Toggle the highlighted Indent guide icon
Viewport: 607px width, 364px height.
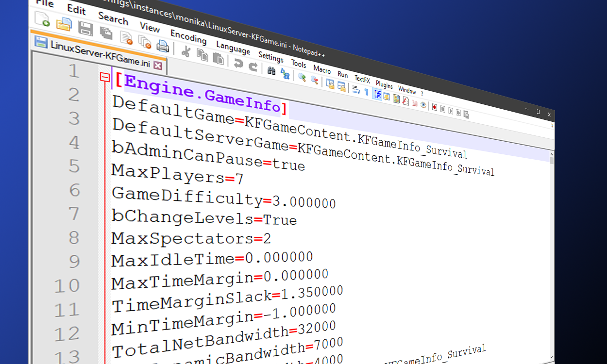click(x=377, y=94)
